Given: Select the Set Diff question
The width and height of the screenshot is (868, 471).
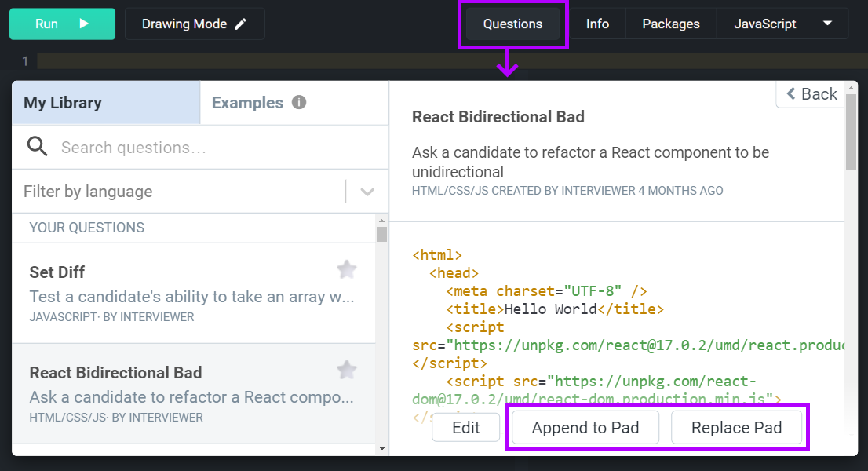Looking at the screenshot, I should pos(194,294).
